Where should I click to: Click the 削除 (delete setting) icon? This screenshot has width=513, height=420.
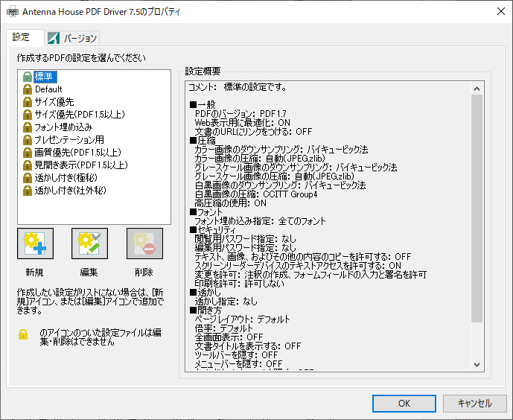(144, 244)
